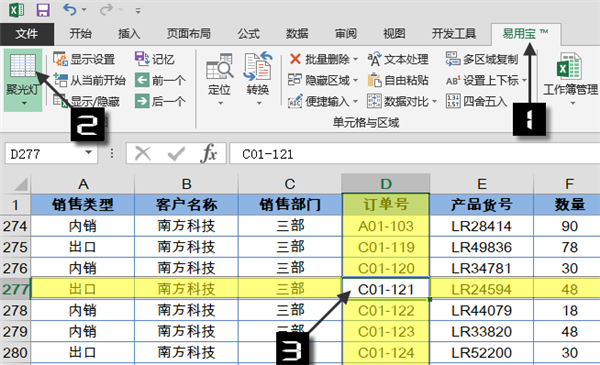Click cell C01-119
This screenshot has width=600, height=365.
[386, 247]
